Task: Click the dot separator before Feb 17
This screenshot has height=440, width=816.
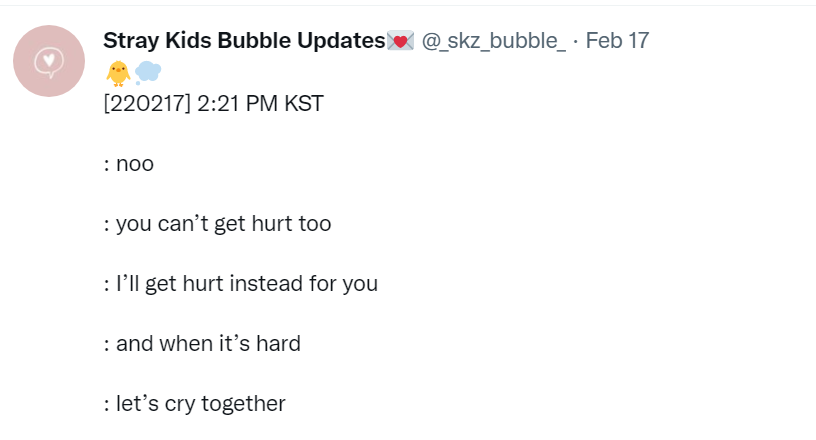Action: coord(576,42)
